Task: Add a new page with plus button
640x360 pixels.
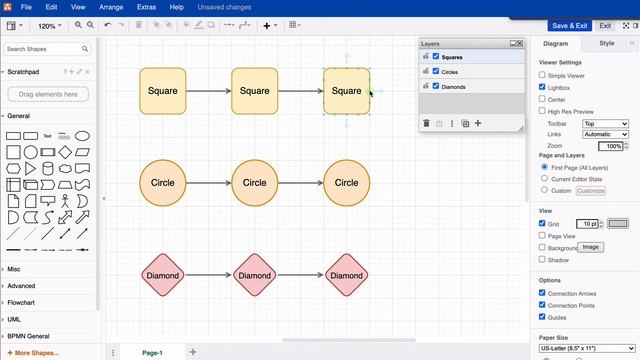Action: coord(193,352)
